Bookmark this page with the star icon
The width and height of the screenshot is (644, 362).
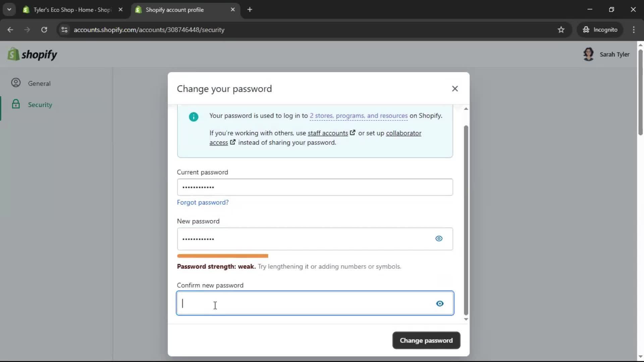561,29
